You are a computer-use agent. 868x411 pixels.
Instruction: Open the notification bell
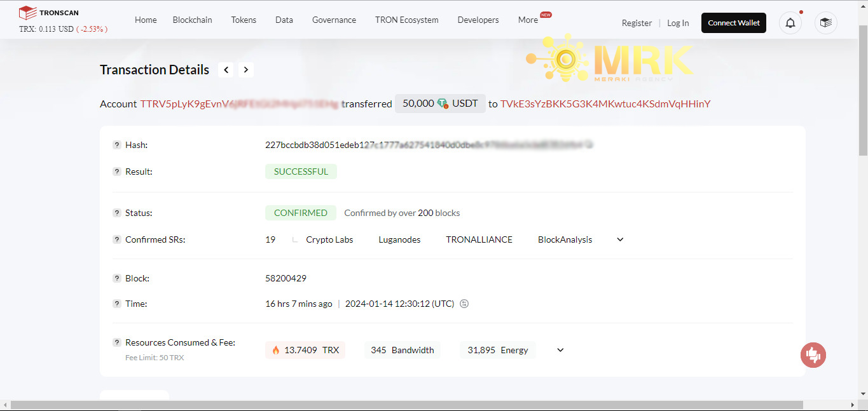[790, 23]
